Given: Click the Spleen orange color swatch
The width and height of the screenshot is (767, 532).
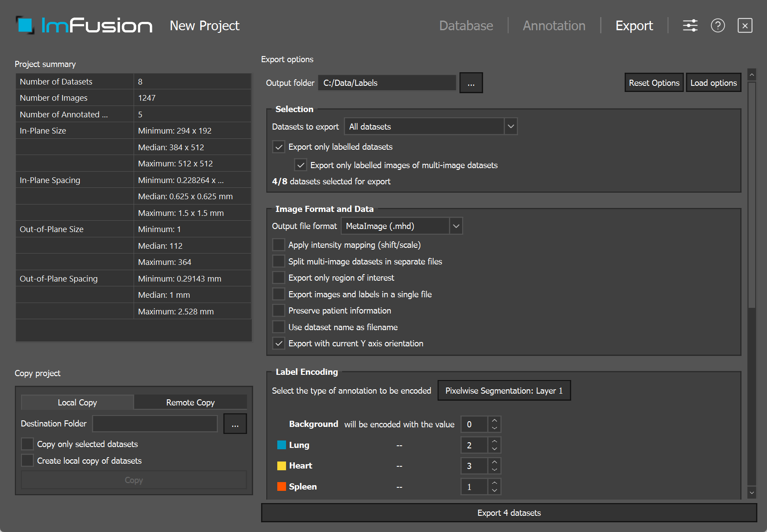Looking at the screenshot, I should 282,486.
